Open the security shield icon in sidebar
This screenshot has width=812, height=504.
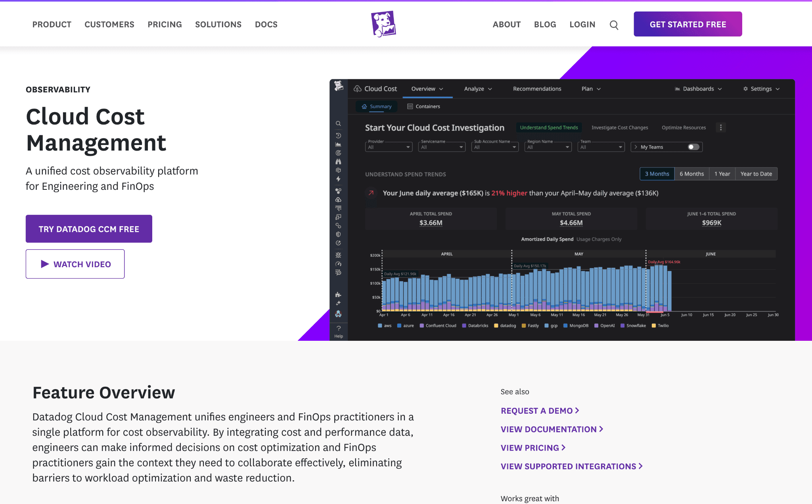click(x=338, y=235)
